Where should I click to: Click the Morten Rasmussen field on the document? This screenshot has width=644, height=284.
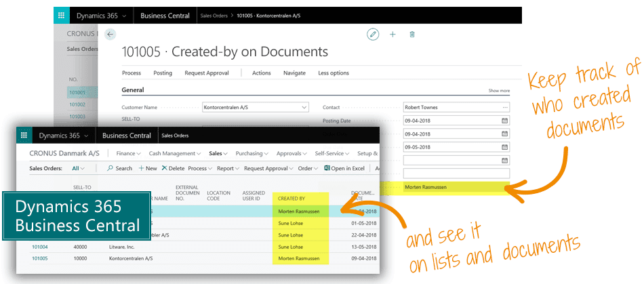[456, 187]
